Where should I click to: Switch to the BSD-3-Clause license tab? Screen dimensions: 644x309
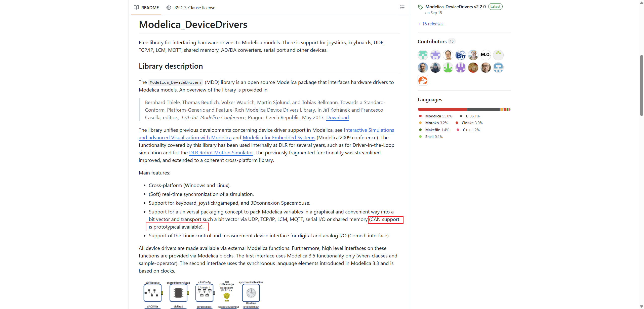click(191, 8)
